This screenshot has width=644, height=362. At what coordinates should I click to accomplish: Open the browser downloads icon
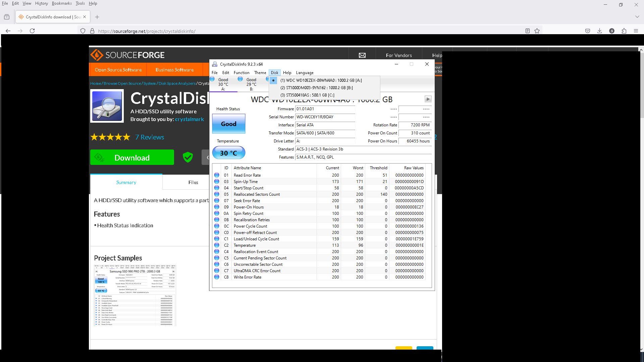599,31
